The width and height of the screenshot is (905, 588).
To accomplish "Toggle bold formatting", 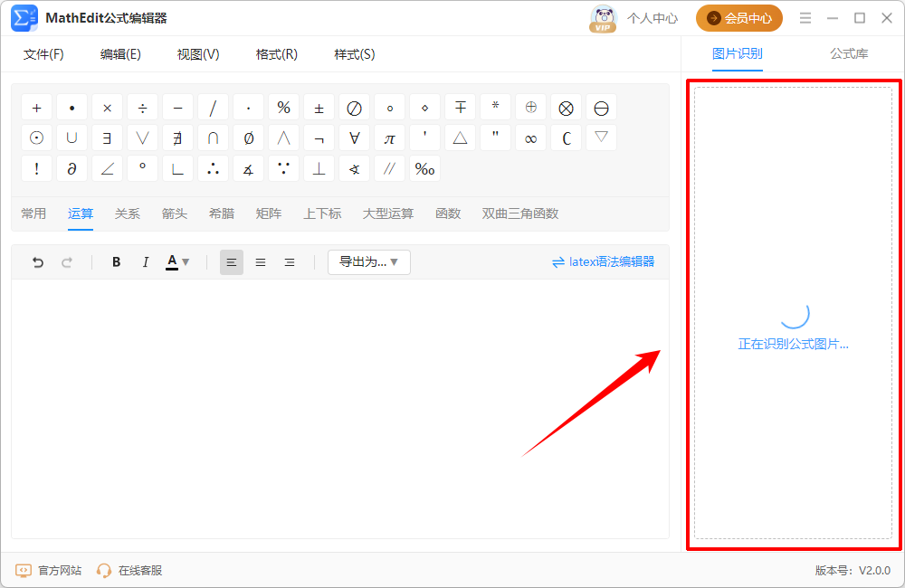I will click(x=116, y=262).
